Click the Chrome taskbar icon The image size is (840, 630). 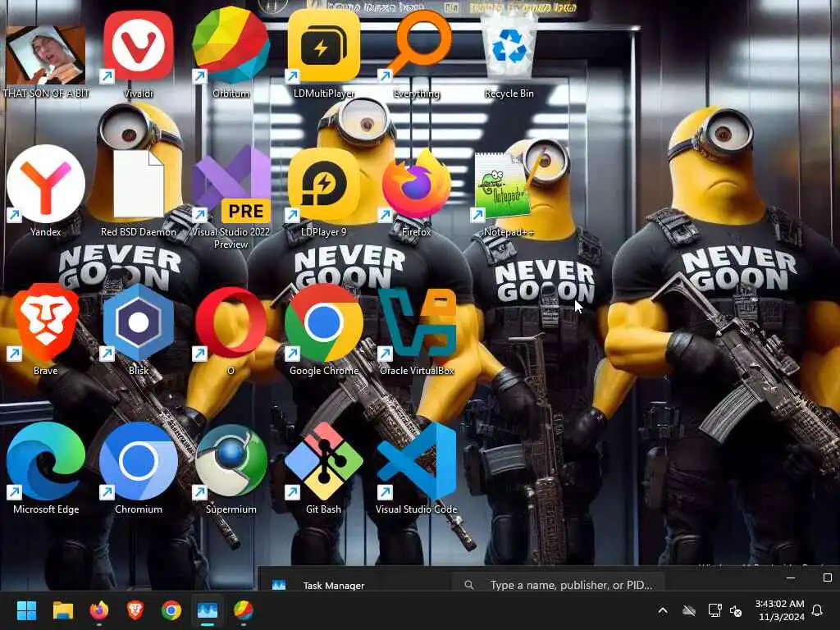(x=171, y=610)
